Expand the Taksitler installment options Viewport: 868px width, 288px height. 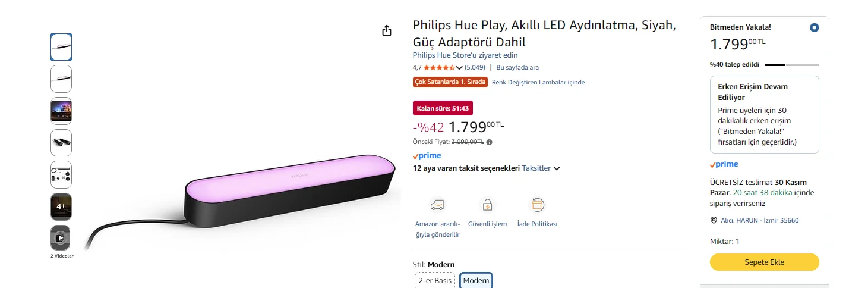point(541,168)
